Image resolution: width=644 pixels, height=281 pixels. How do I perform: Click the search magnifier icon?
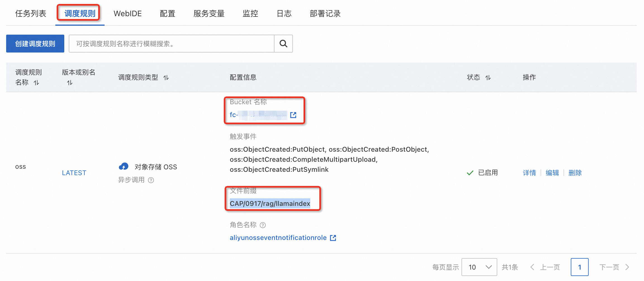pyautogui.click(x=283, y=44)
